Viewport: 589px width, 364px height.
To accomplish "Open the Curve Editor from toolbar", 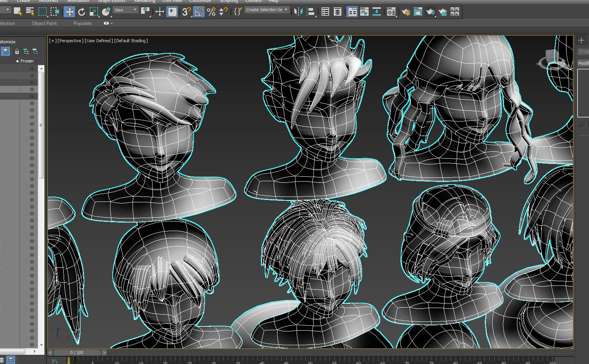I will click(364, 12).
